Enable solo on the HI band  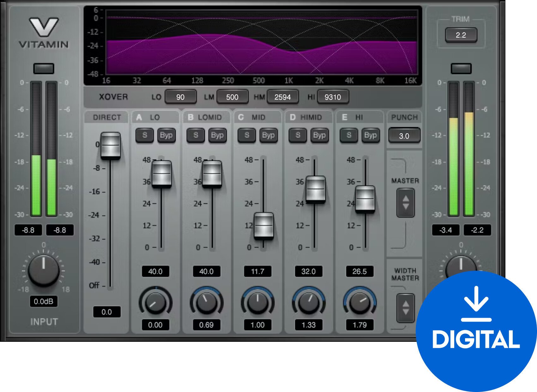[349, 135]
